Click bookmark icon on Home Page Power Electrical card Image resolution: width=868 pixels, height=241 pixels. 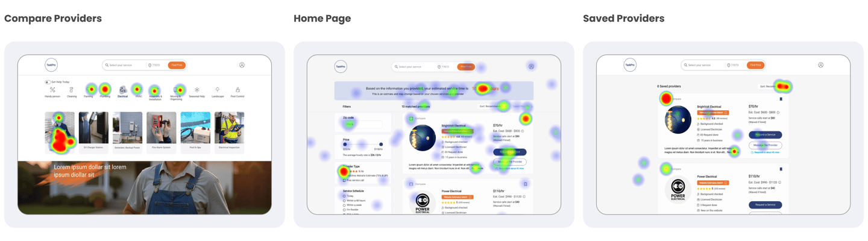coord(526,184)
